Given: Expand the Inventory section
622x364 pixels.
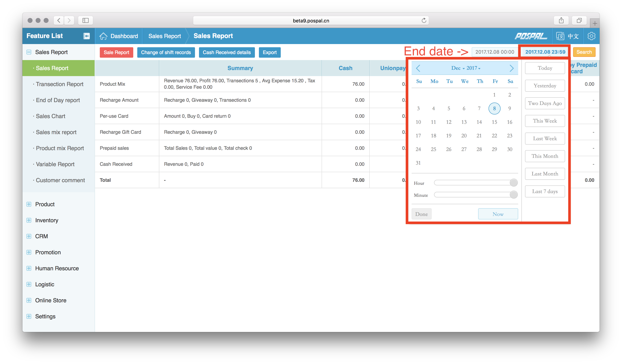Looking at the screenshot, I should click(29, 220).
